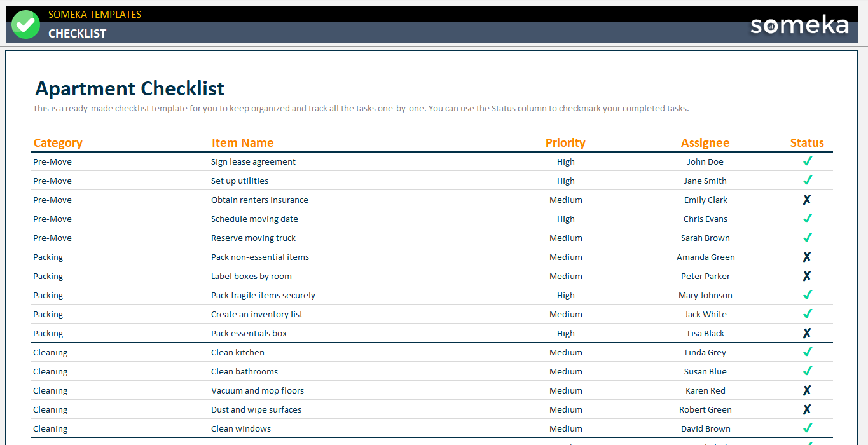Select assignee Jack White
The image size is (868, 445).
coord(705,314)
